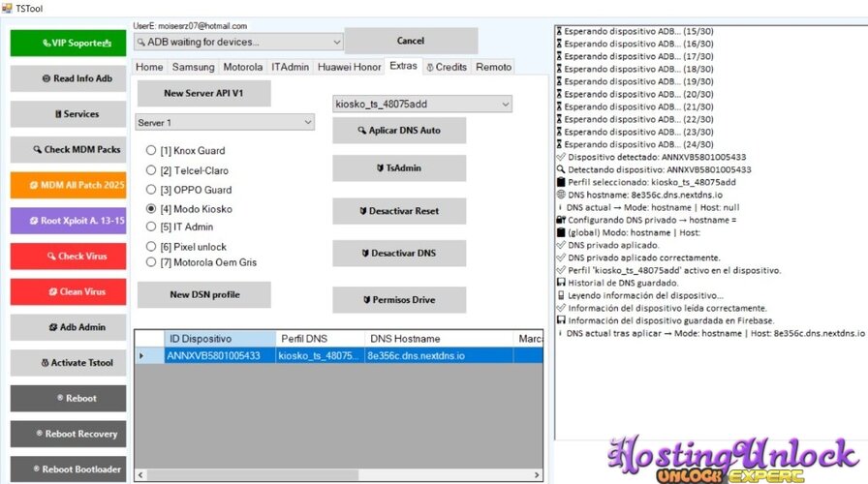Click the Permisos Drive button
The width and height of the screenshot is (868, 484).
pos(399,300)
